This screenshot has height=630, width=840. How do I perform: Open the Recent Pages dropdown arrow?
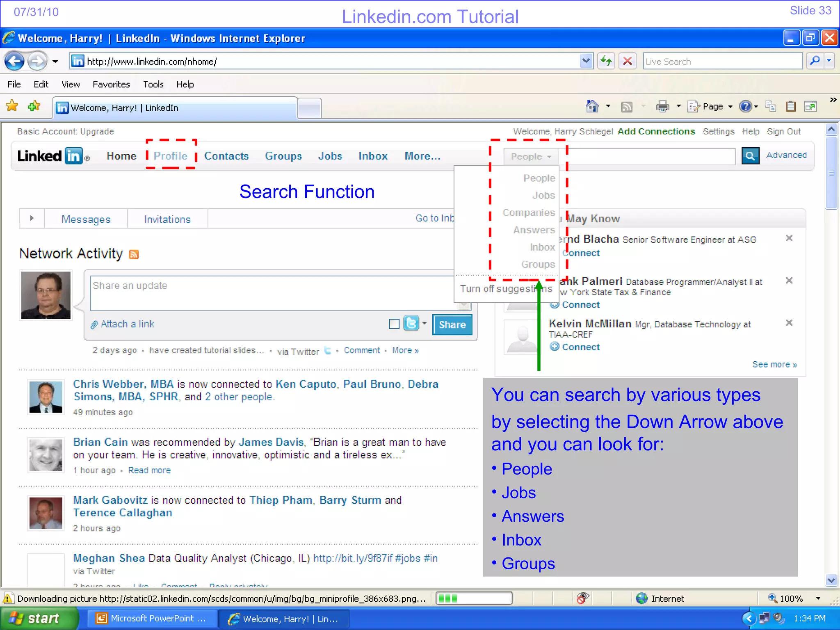(55, 62)
